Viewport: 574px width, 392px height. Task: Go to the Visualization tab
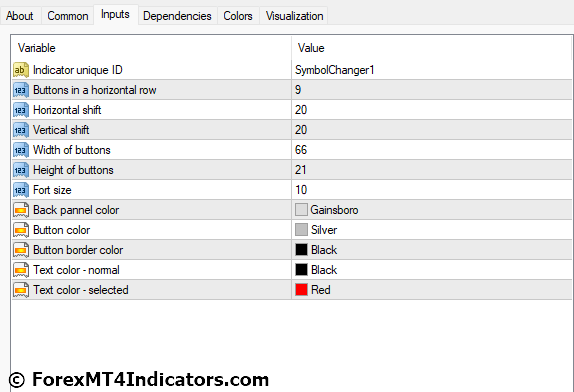point(294,16)
